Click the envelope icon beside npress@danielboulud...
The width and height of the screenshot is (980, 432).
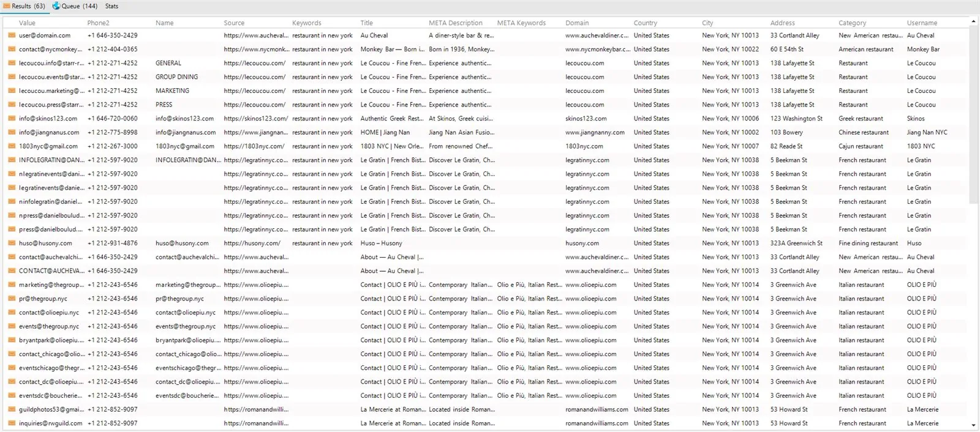point(12,215)
